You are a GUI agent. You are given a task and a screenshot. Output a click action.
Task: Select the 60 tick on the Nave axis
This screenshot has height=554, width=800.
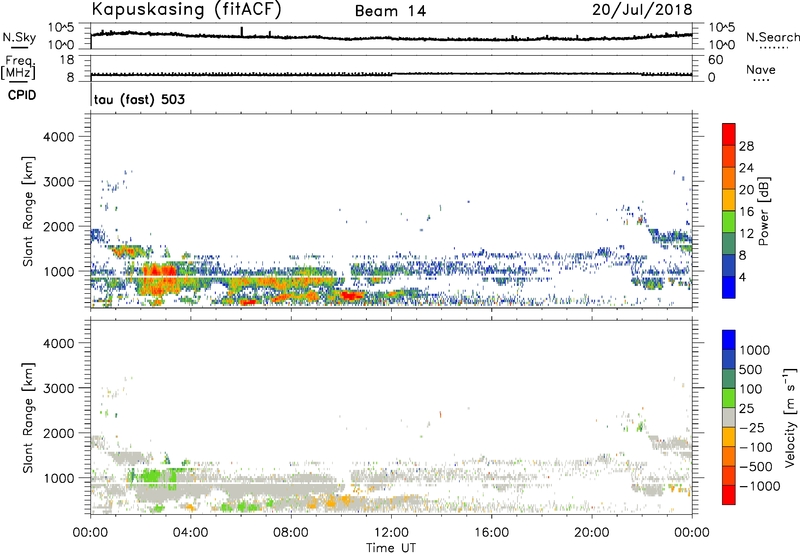point(715,60)
